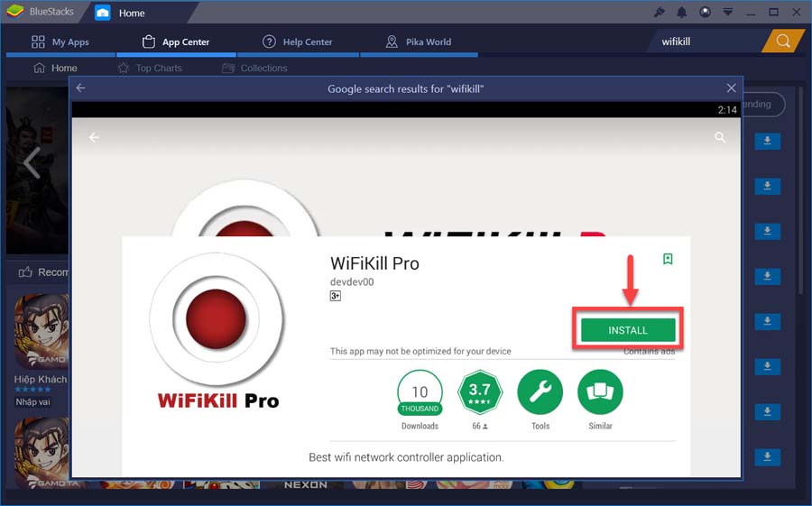Click the WiFiKill Pro app logo
The image size is (812, 506).
[x=217, y=331]
